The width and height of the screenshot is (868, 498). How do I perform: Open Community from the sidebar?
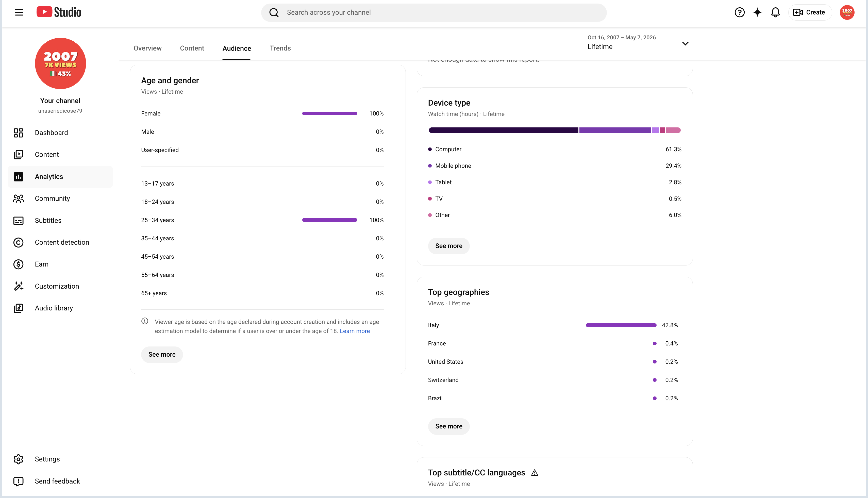60,199
